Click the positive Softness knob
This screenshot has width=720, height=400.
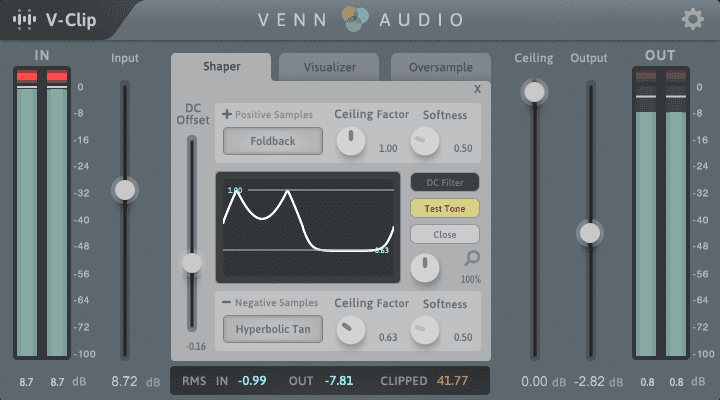pos(425,141)
